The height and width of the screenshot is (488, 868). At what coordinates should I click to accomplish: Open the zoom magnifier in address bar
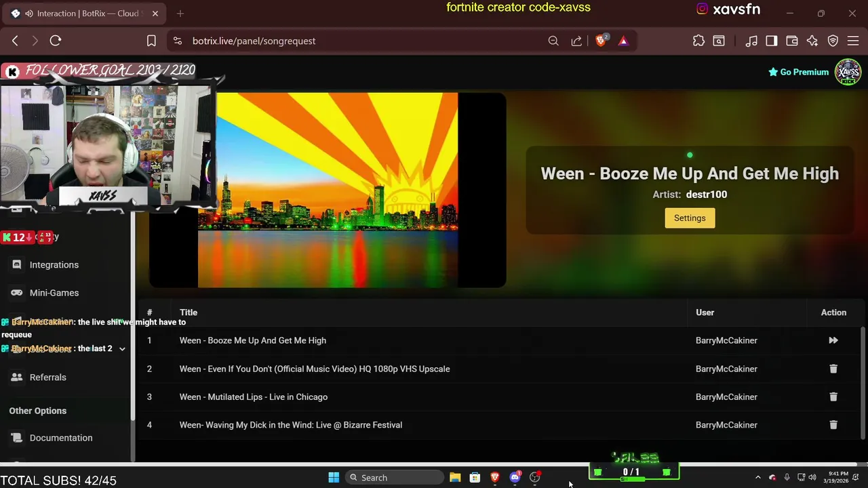click(x=553, y=41)
